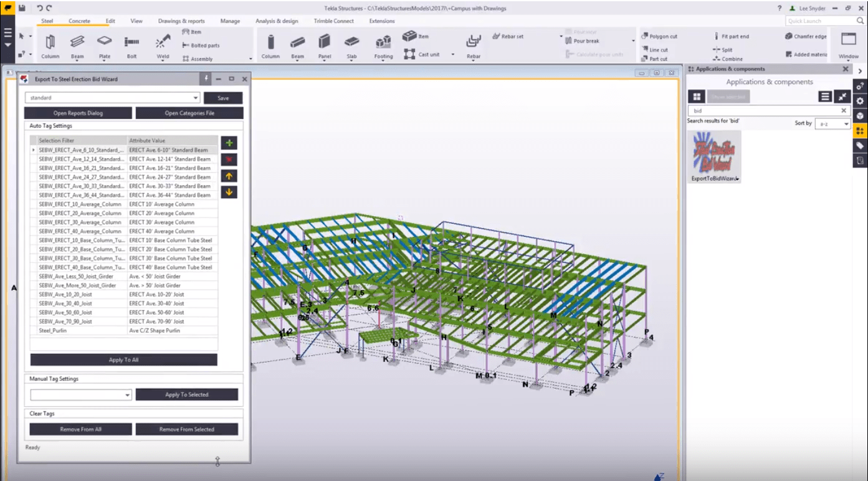Screen dimensions: 868x481
Task: Click the gear icon in the side pane
Action: 860,101
